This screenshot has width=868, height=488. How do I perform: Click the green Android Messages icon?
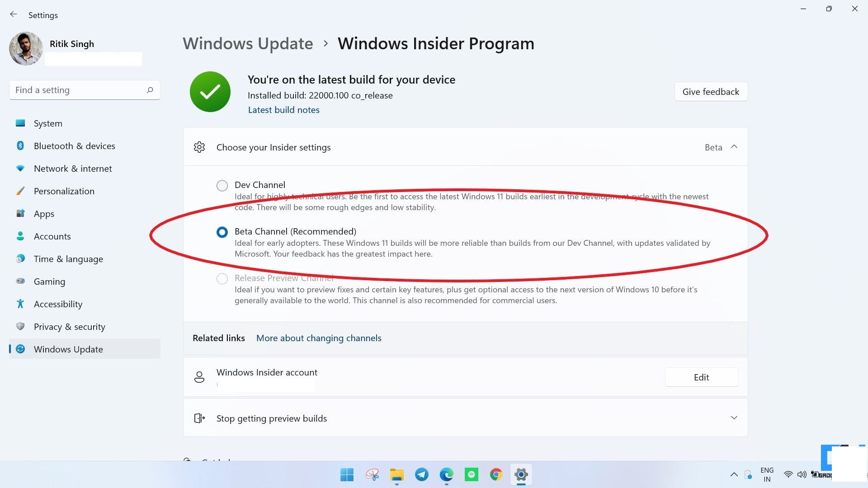(x=472, y=474)
